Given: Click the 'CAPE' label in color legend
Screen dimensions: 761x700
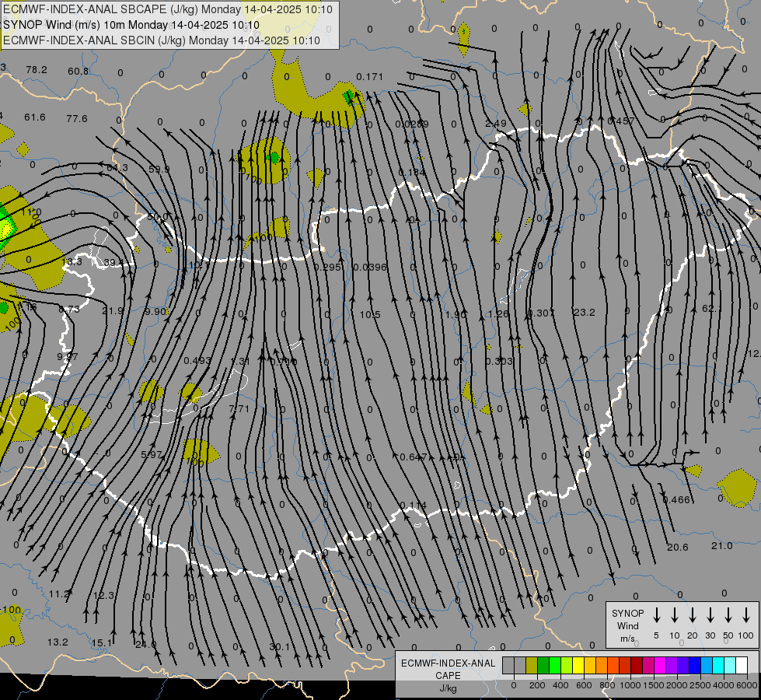Looking at the screenshot, I should pos(448,676).
